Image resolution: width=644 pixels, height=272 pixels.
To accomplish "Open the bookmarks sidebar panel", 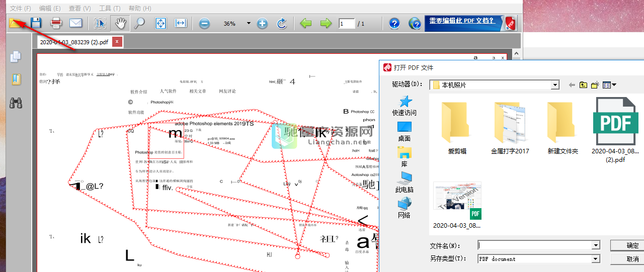I will click(16, 79).
